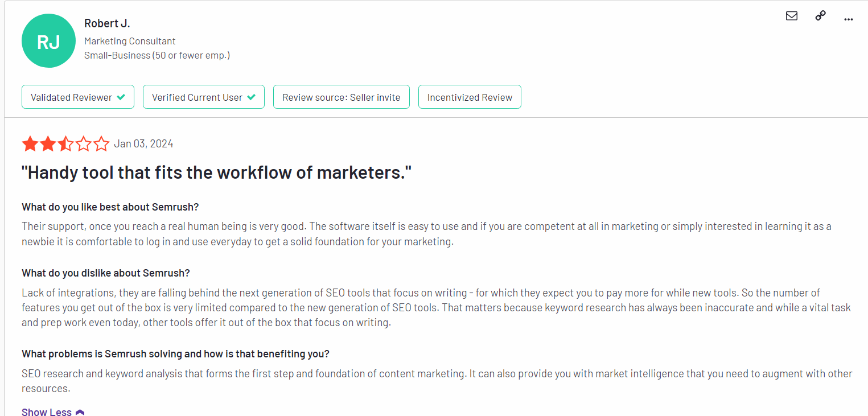
Task: Click the Incentivized Review badge
Action: [470, 97]
